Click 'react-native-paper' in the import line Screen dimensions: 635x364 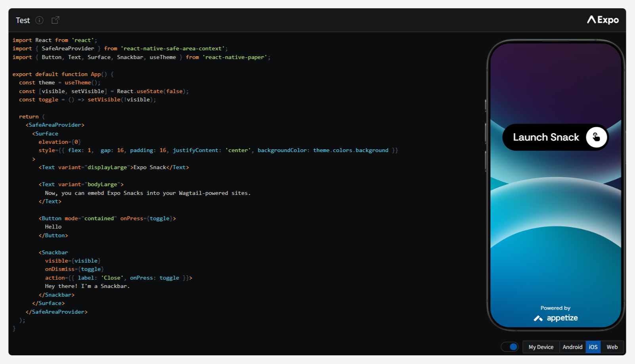pyautogui.click(x=235, y=57)
